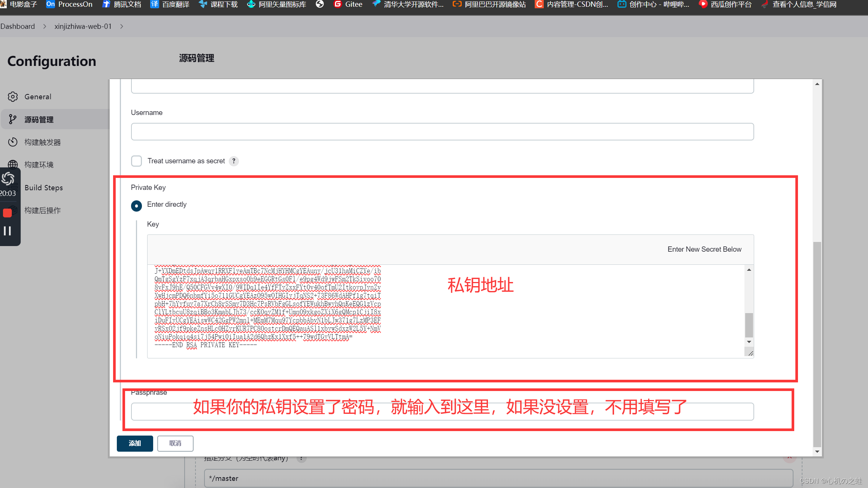Click the red stop recording button
Screen dimensions: 868x488
tap(7, 213)
